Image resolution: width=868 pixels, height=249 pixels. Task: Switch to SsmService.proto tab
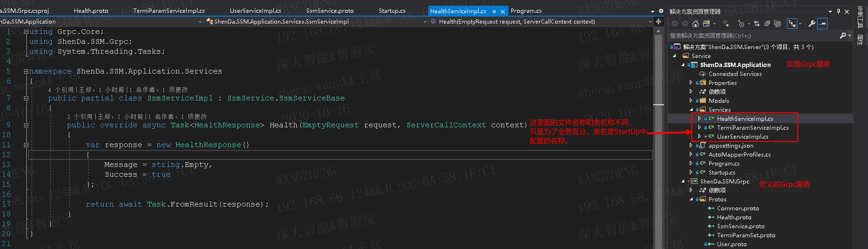pos(330,10)
